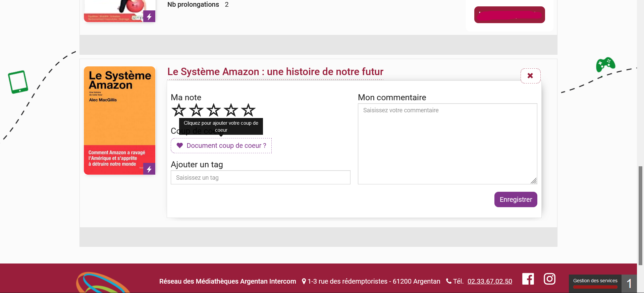Click lightning badge on the top book cover
644x293 pixels.
[149, 16]
